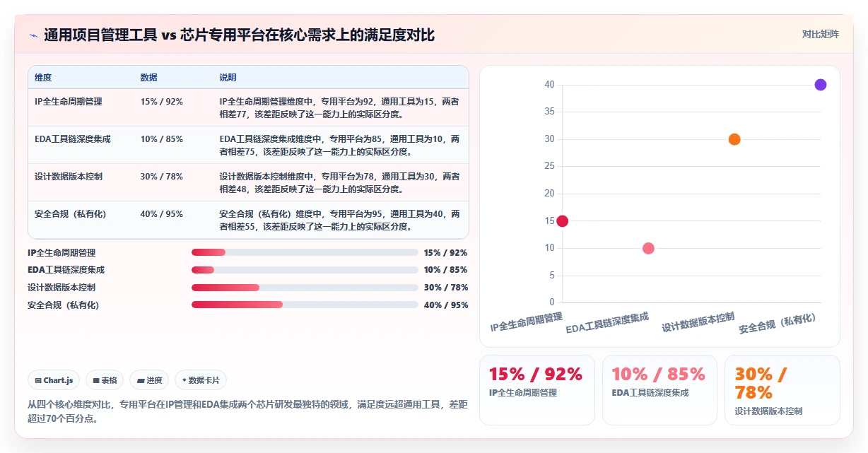The width and height of the screenshot is (868, 453).
Task: Click the description starting IP全生命周期管理维度中
Action: pos(339,108)
